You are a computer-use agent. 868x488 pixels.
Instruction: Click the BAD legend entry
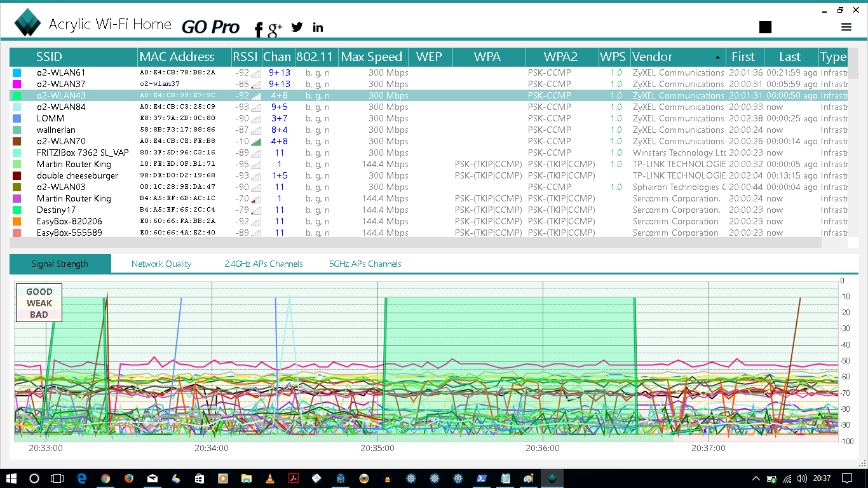point(39,315)
